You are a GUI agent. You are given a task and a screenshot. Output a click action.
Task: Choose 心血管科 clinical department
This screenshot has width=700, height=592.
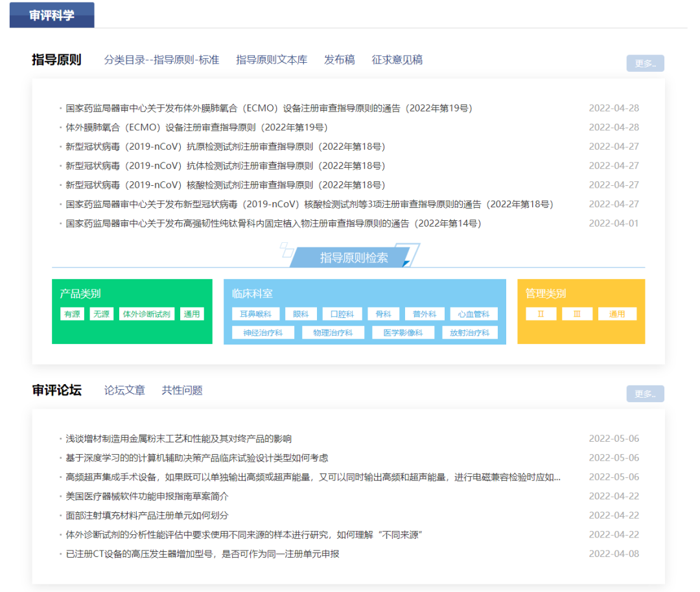pos(474,314)
